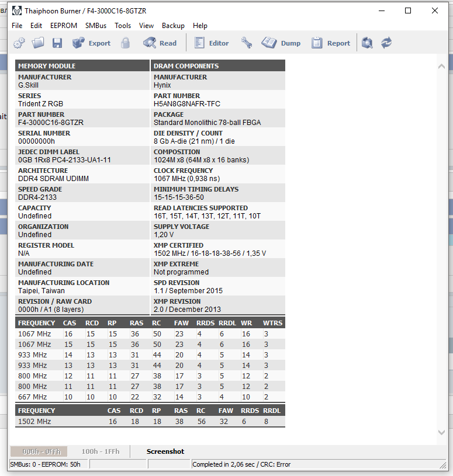Maximize the Thaiphoon Burner window

(x=408, y=11)
